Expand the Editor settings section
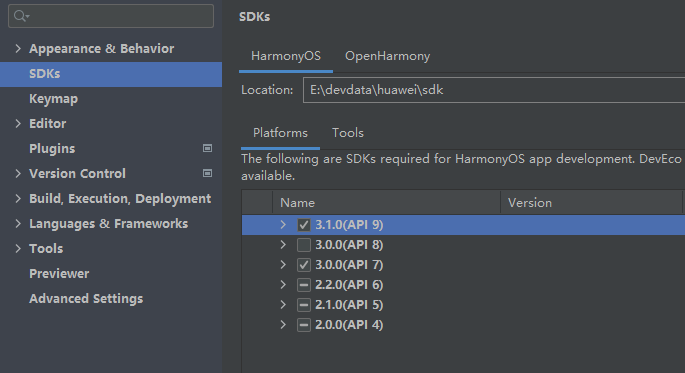The height and width of the screenshot is (373, 685). pos(18,124)
